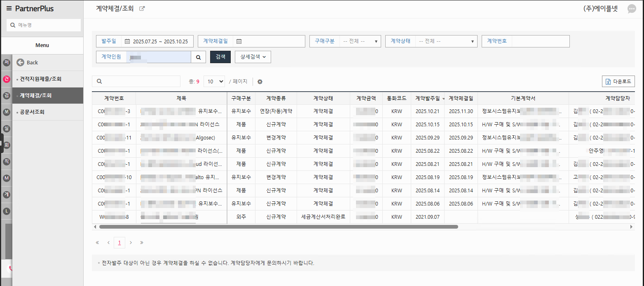Screen dimensions: 644x286
Task: Click the 검색 button
Action: tap(220, 57)
